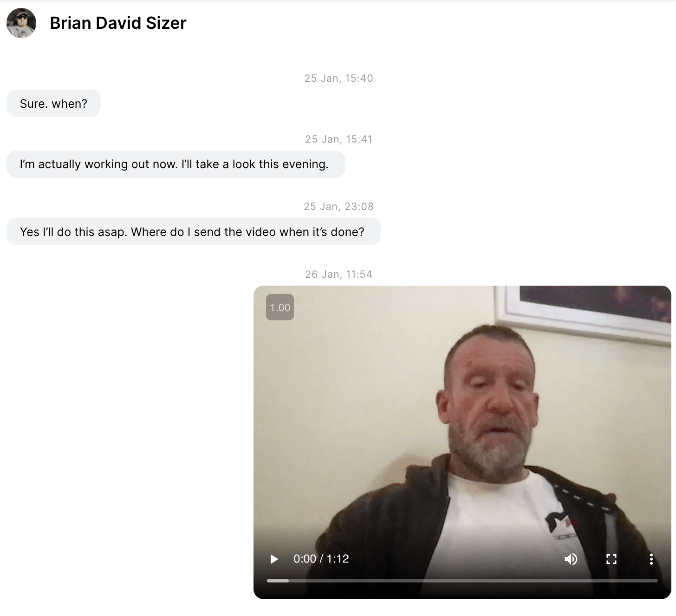The image size is (676, 616).
Task: Click the video progress bar
Action: (x=462, y=581)
